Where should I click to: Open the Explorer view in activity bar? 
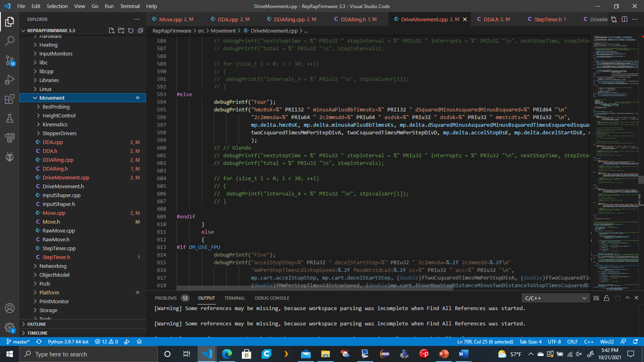(x=10, y=21)
